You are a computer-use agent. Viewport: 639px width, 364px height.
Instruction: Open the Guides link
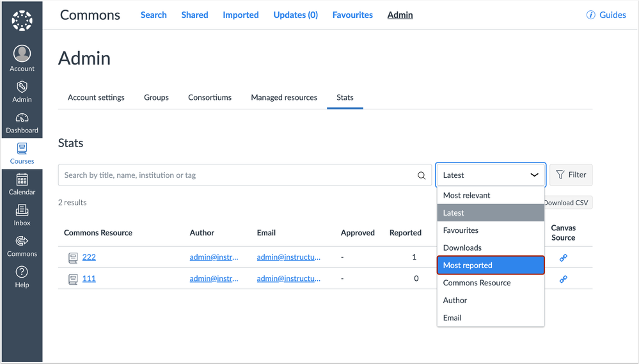pyautogui.click(x=606, y=15)
